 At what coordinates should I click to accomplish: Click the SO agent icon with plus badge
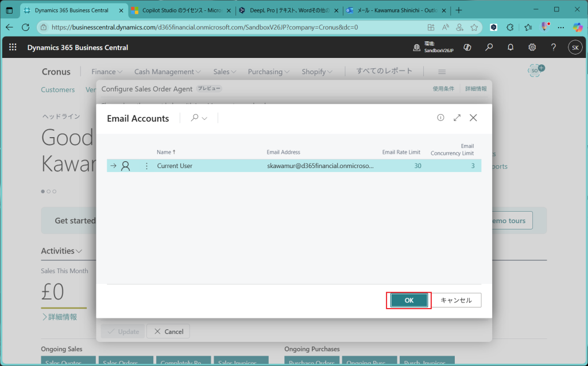pos(536,70)
